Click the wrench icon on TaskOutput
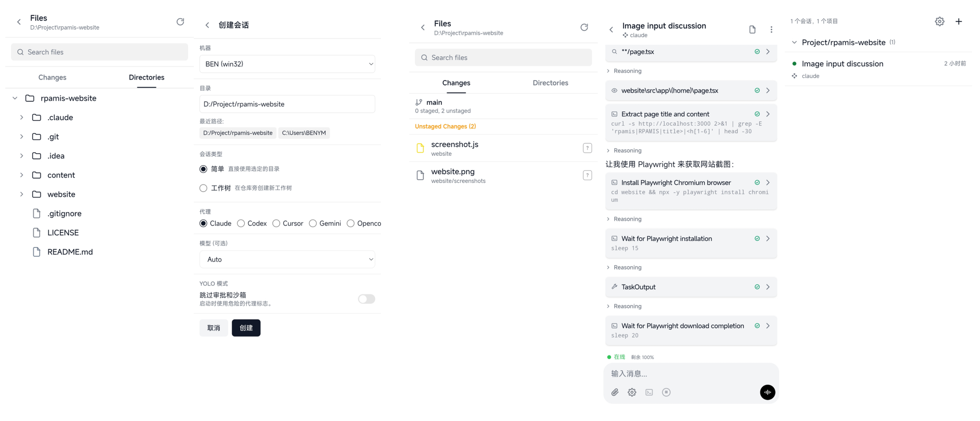980x421 pixels. (x=615, y=287)
